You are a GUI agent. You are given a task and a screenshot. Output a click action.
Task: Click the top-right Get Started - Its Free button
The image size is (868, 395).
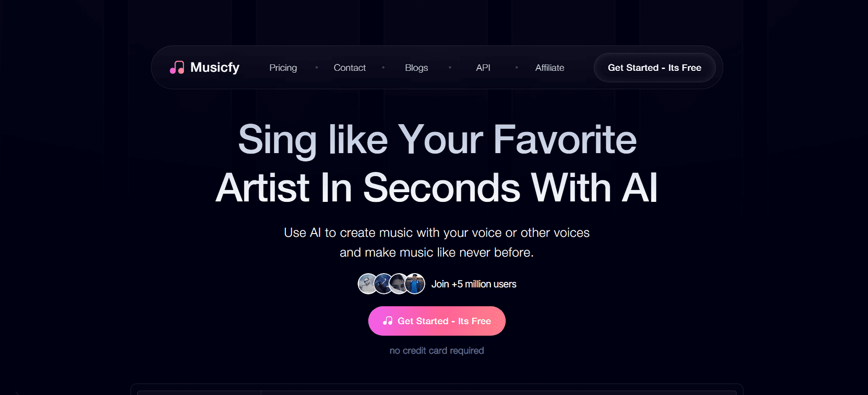(654, 67)
